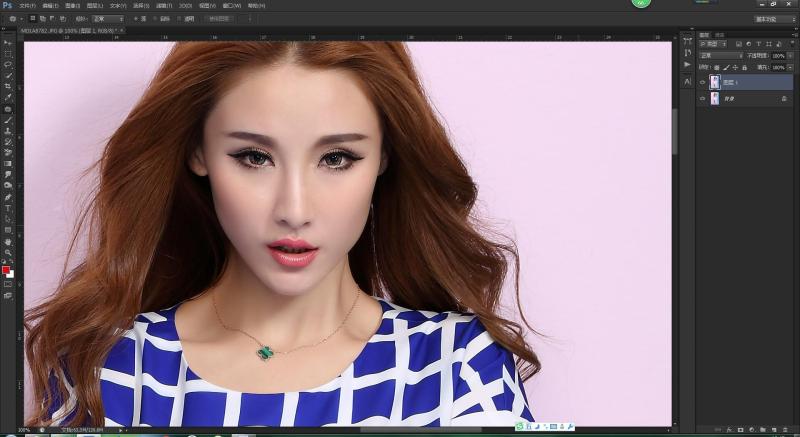The height and width of the screenshot is (437, 800).
Task: Select the Clone Stamp tool
Action: pos(8,131)
